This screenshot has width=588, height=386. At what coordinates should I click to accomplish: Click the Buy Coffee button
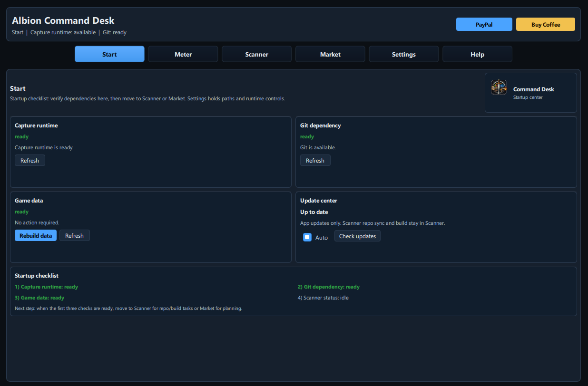coord(545,24)
